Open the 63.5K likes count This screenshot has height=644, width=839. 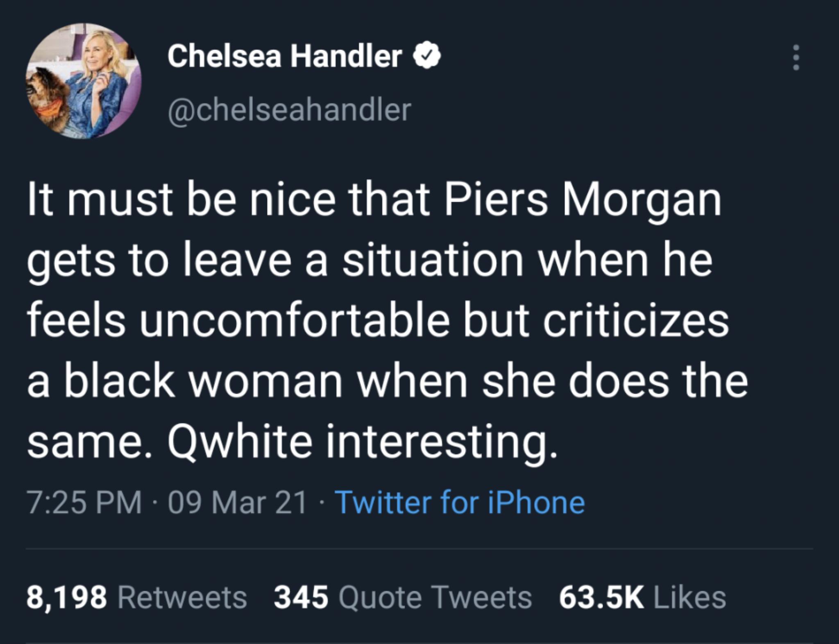[601, 597]
